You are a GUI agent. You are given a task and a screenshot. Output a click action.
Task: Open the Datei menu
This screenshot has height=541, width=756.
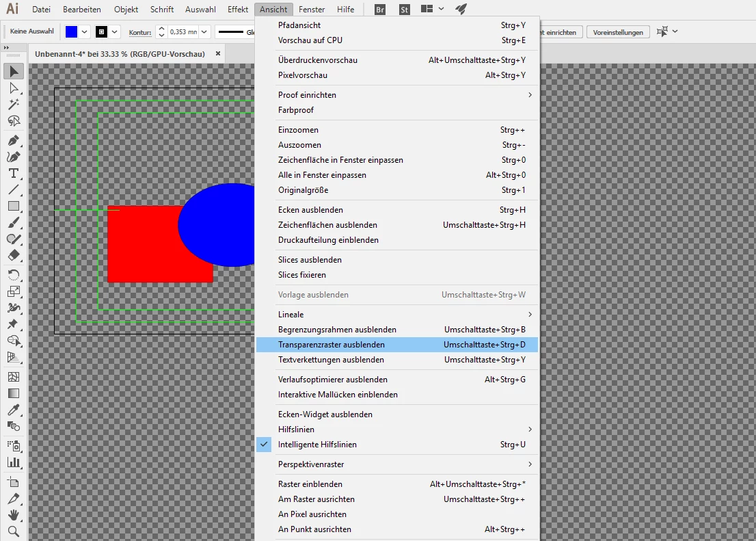(x=41, y=9)
